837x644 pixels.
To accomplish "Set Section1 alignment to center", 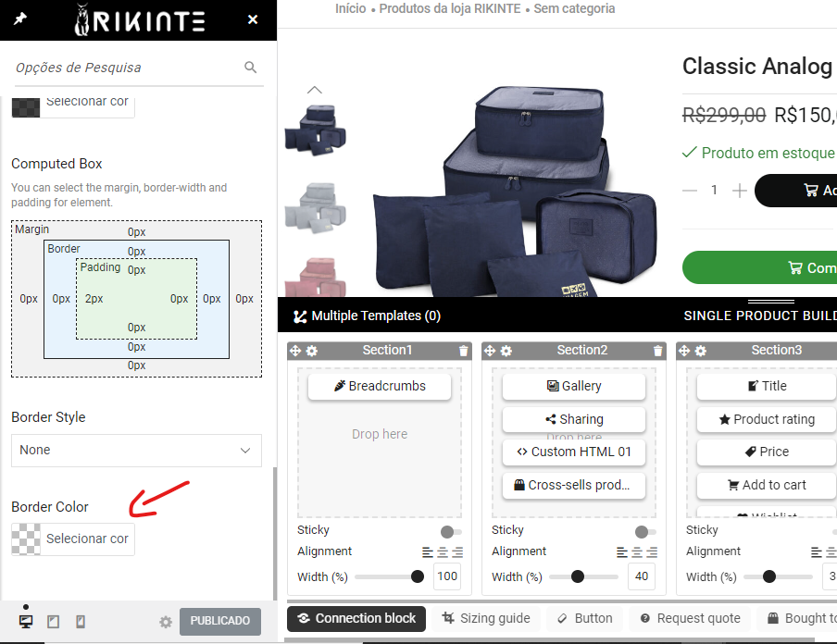I will 443,552.
